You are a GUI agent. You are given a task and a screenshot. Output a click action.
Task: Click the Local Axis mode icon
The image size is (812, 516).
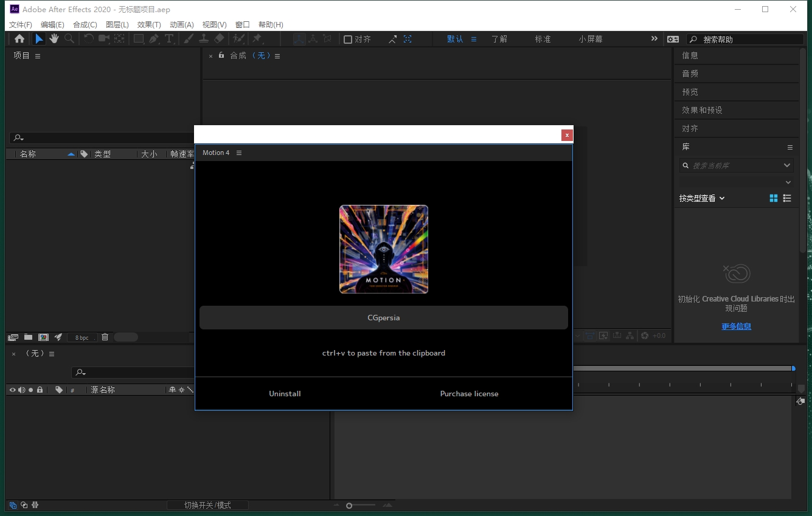pos(299,39)
